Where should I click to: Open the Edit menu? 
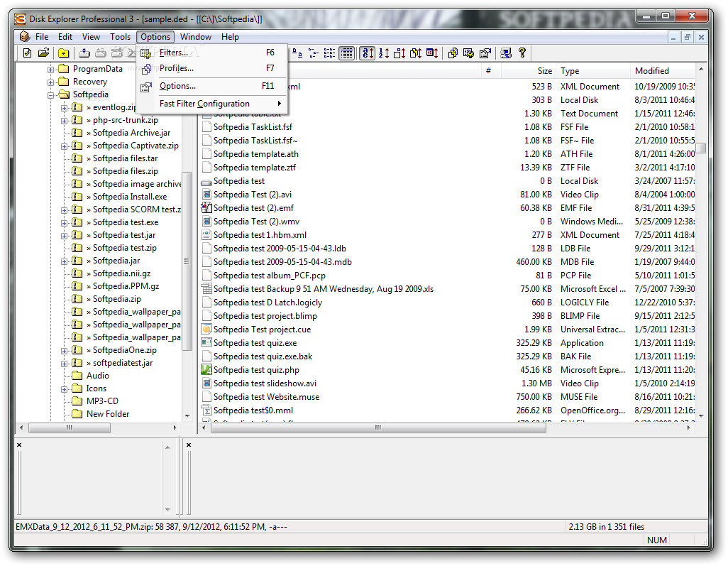[65, 37]
